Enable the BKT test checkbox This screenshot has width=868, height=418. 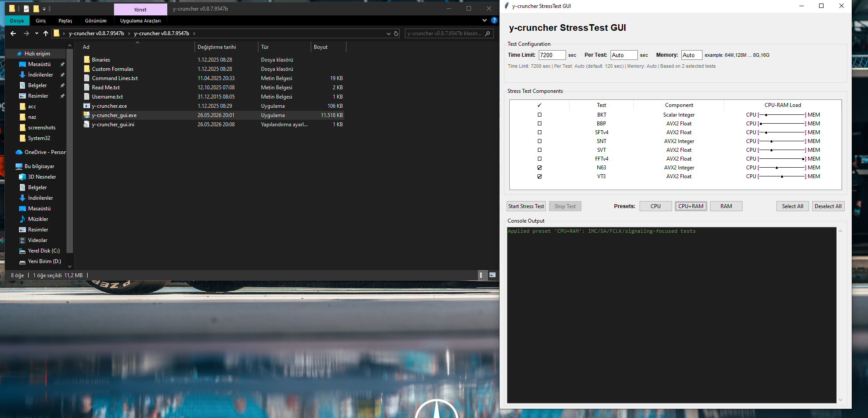pyautogui.click(x=540, y=115)
